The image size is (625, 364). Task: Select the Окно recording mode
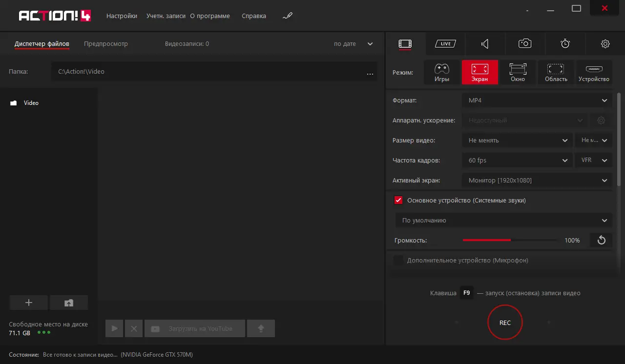pos(518,72)
